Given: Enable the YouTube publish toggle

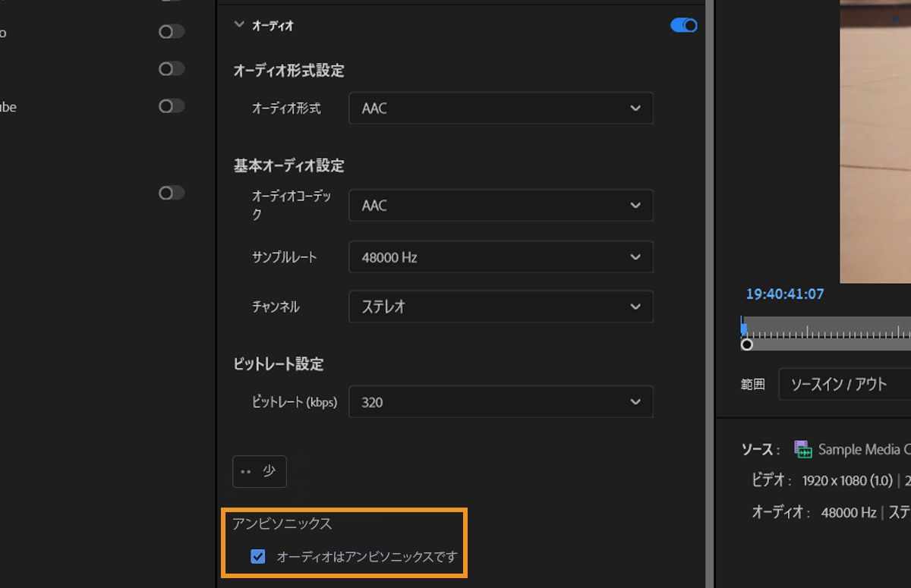Looking at the screenshot, I should tap(171, 106).
